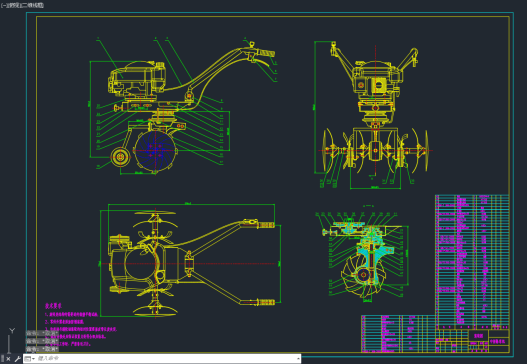Select the parts list table with the cyan grid
This screenshot has width=527, height=364.
coord(472,260)
